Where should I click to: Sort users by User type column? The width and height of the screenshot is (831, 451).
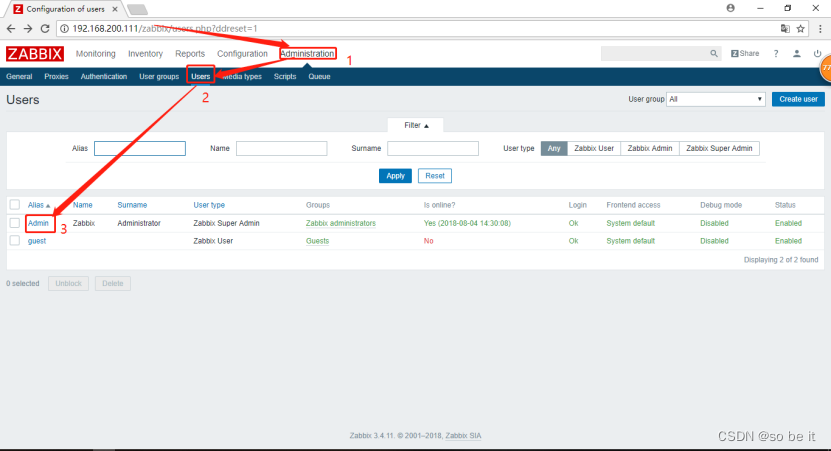tap(209, 205)
